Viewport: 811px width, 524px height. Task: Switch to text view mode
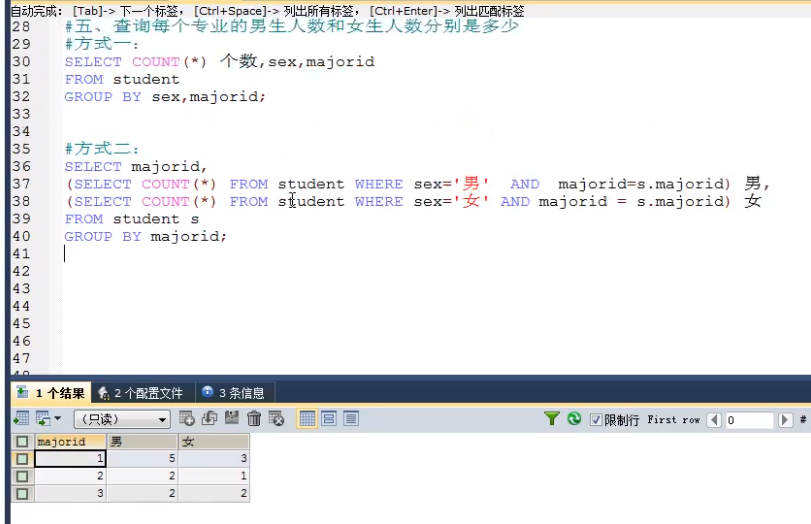[351, 418]
